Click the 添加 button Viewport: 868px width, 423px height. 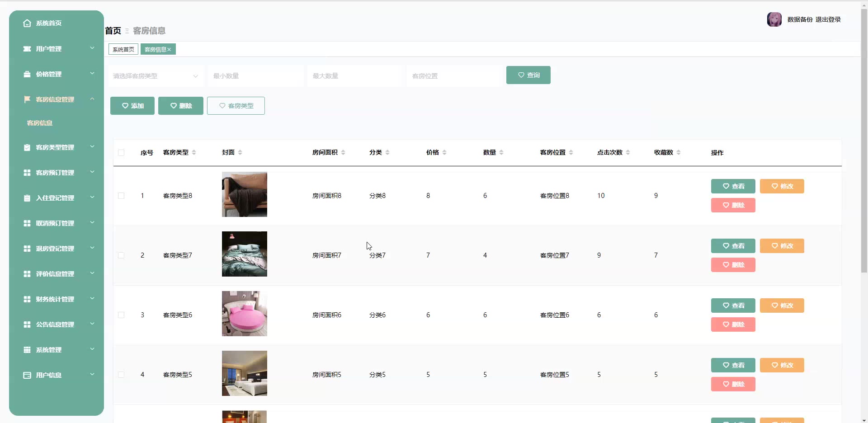132,106
